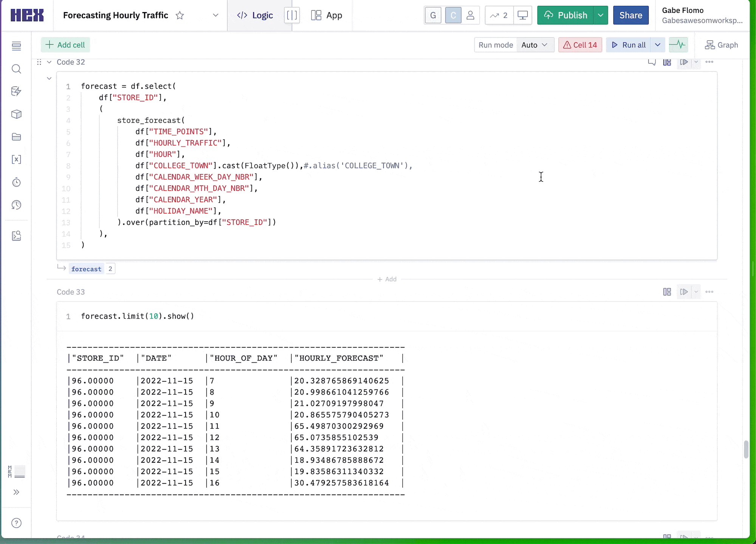
Task: Collapse the Code 32 cell chevron
Action: [49, 62]
